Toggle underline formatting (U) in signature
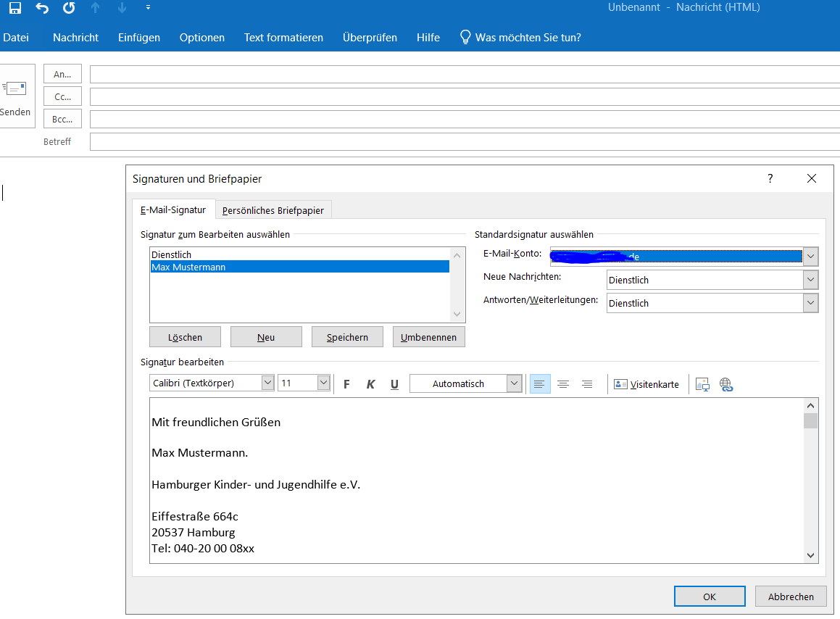The height and width of the screenshot is (619, 840). click(394, 384)
